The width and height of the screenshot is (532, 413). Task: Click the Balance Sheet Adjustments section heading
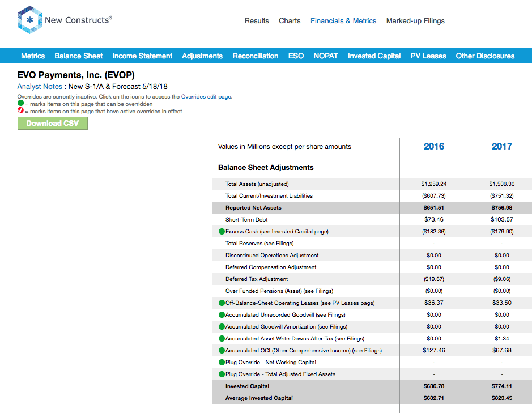point(266,167)
